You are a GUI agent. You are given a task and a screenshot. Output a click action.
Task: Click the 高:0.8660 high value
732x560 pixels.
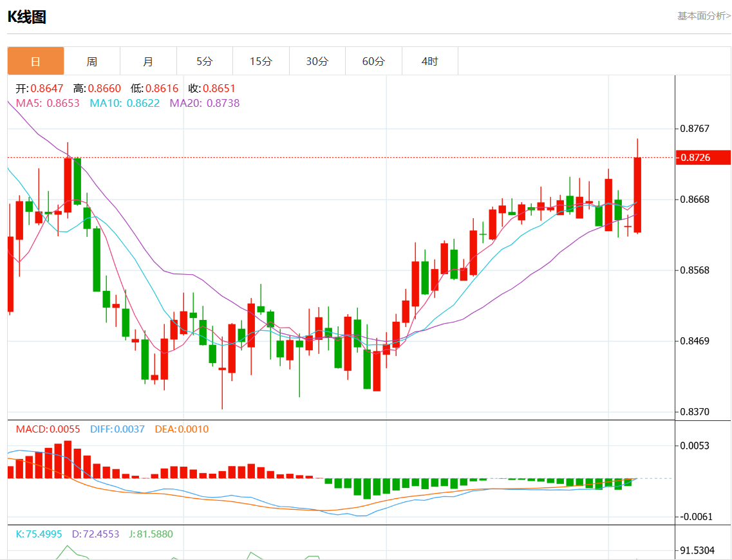[x=97, y=88]
